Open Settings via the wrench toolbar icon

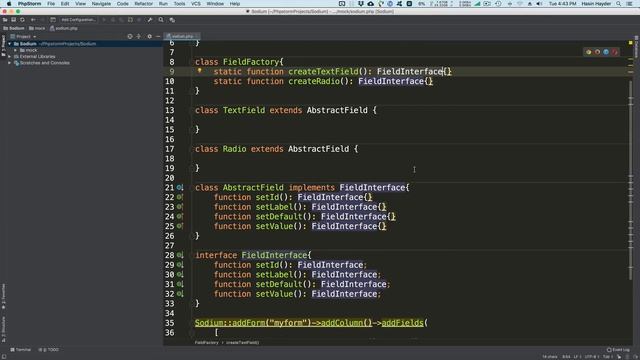click(150, 20)
